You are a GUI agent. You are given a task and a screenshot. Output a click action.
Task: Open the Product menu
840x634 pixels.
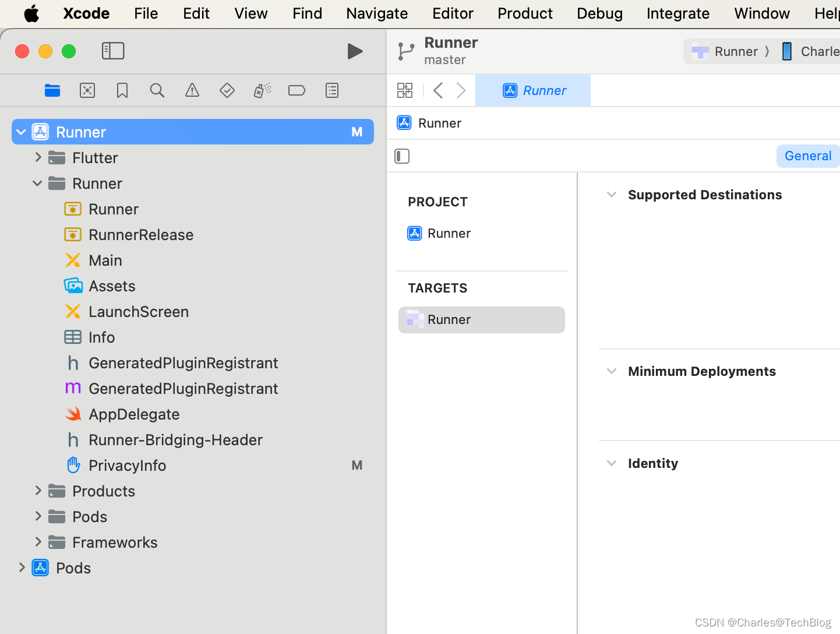[x=525, y=13]
